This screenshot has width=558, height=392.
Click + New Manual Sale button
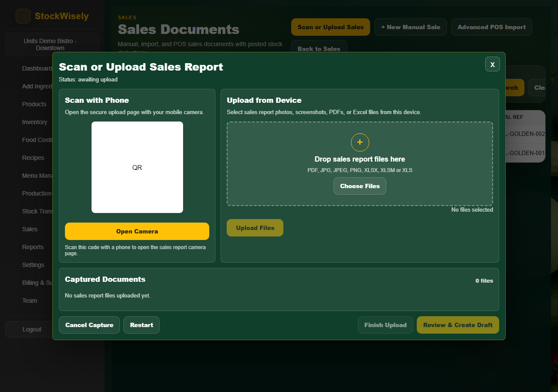coord(411,27)
